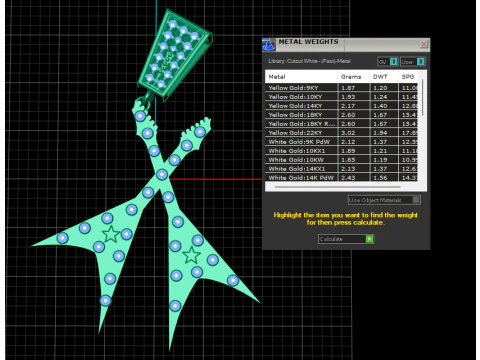Viewport: 480px width, 360px height.
Task: Select the Yellow Gold:9KY row
Action: point(342,88)
